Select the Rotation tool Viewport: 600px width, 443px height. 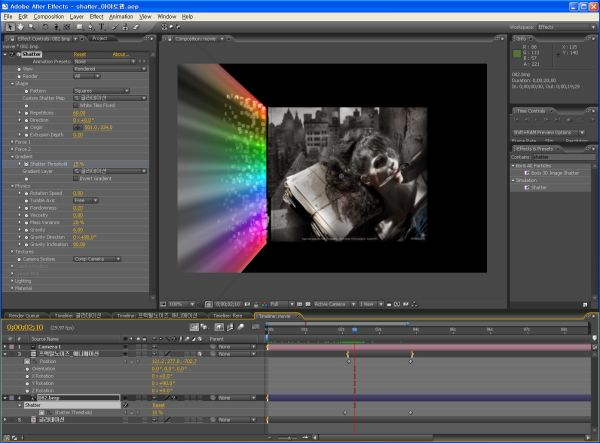(46, 27)
